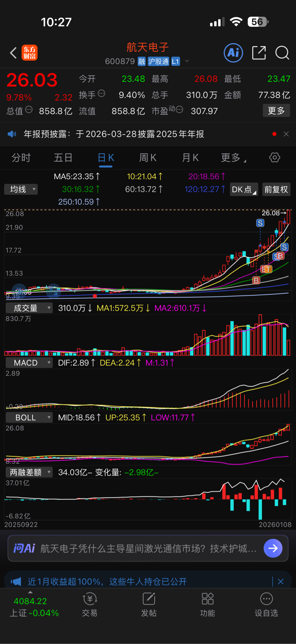This screenshot has width=296, height=644.
Task: Tap the DIF:2.89 MACD value
Action: point(77,363)
